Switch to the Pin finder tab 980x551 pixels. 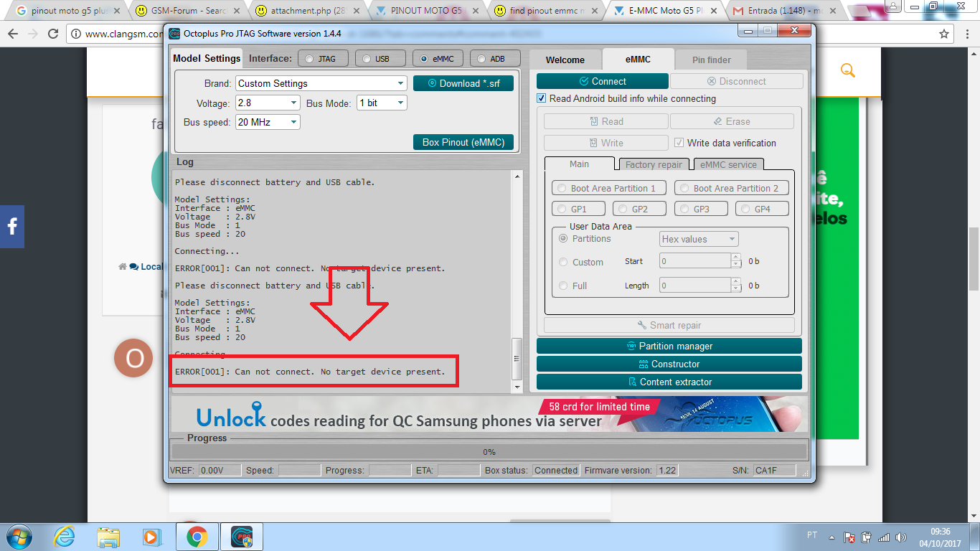712,60
